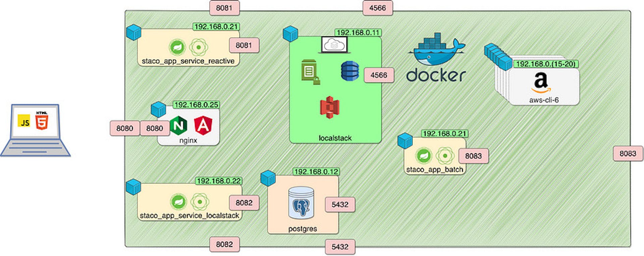
Task: Select the blue container cube on the localstack box
Action: pyautogui.click(x=290, y=34)
